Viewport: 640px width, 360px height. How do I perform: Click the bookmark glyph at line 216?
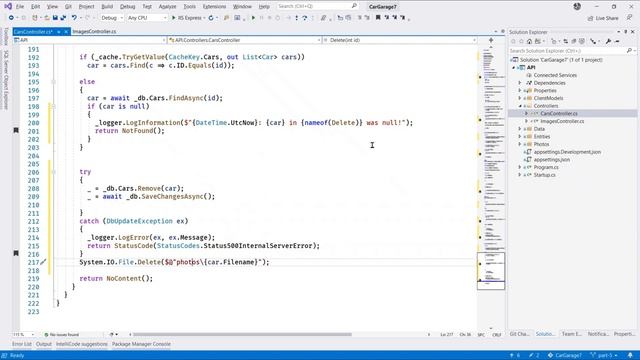(x=16, y=253)
